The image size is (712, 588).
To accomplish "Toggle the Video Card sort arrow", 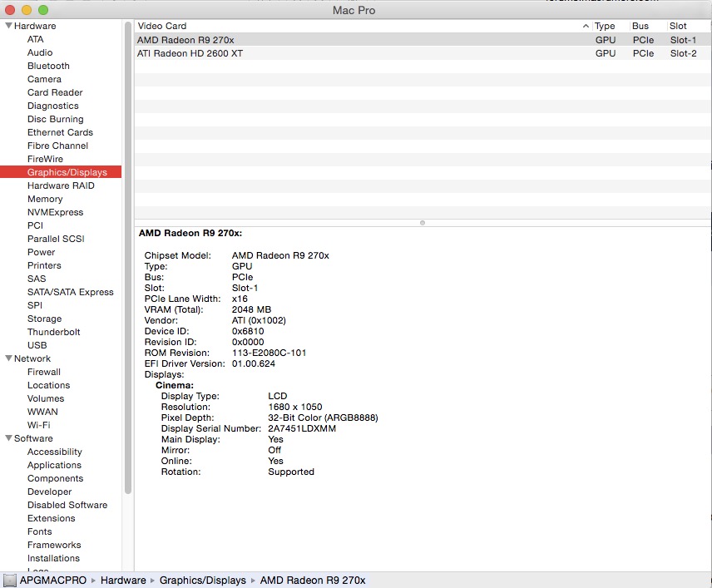I will [586, 26].
